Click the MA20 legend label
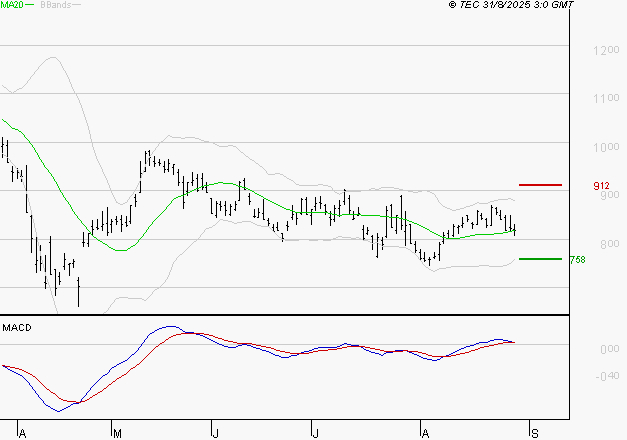The image size is (627, 440). (x=13, y=5)
